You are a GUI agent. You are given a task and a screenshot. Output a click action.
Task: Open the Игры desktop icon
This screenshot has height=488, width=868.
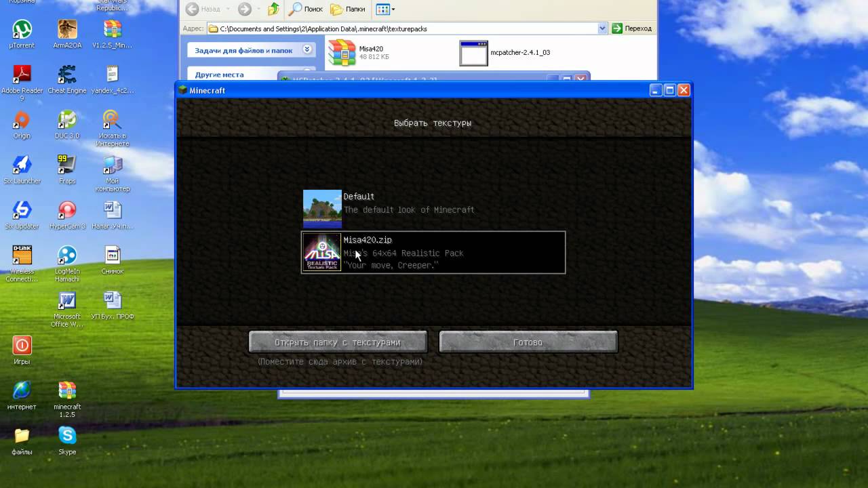click(x=22, y=350)
